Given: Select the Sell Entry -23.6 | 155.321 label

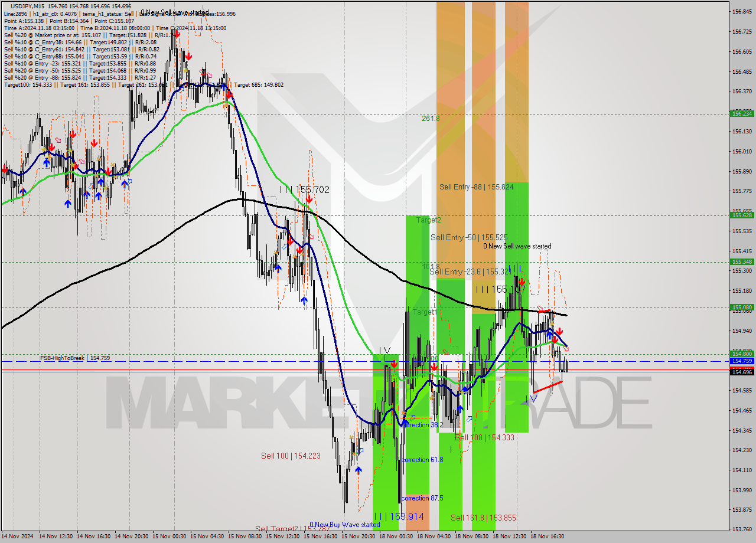Looking at the screenshot, I should pyautogui.click(x=470, y=271).
